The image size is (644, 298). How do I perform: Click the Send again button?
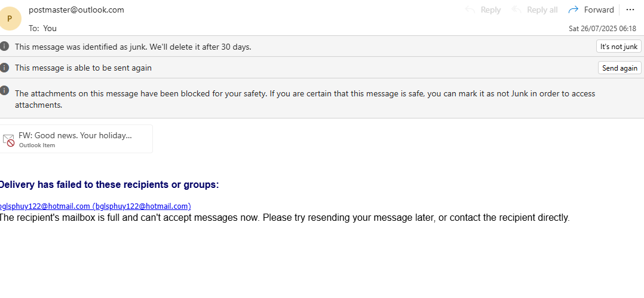(620, 68)
